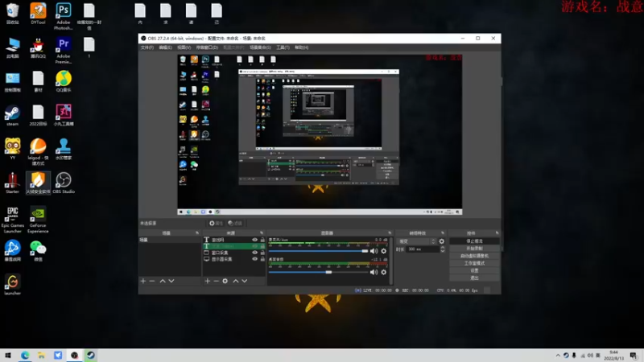Open the transition type dropdown
Viewport: 644px width, 362px height.
416,241
